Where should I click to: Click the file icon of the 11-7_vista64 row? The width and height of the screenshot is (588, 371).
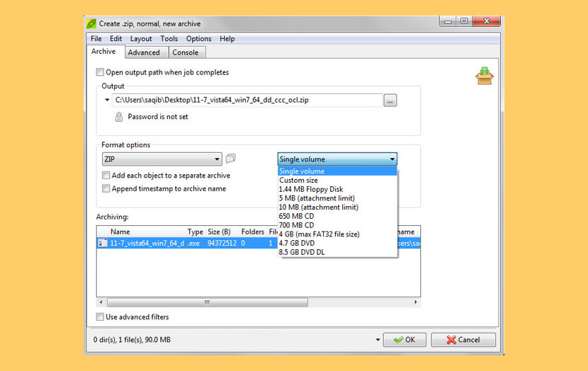coord(103,244)
